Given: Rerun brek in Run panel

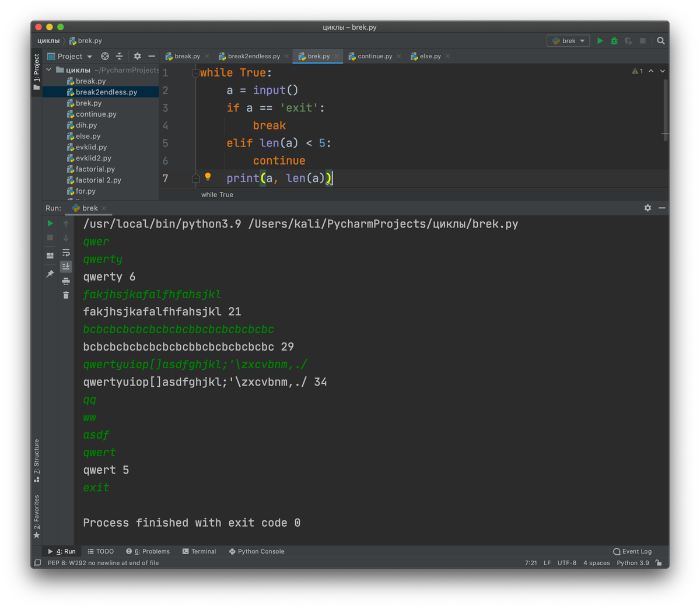Looking at the screenshot, I should (x=50, y=223).
